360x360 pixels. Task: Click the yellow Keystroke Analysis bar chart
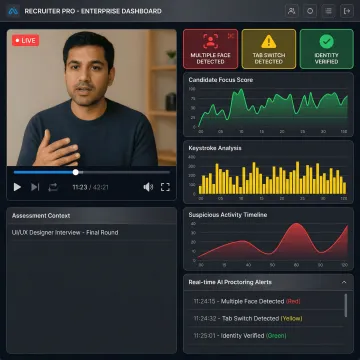point(273,177)
